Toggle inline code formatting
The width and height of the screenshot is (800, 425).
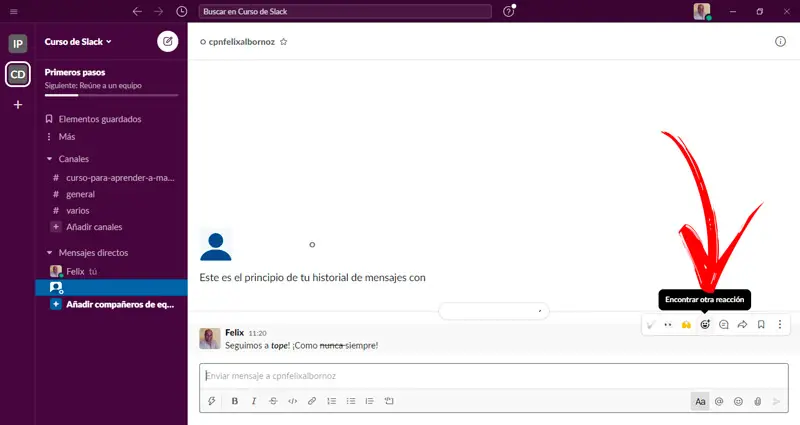click(292, 401)
